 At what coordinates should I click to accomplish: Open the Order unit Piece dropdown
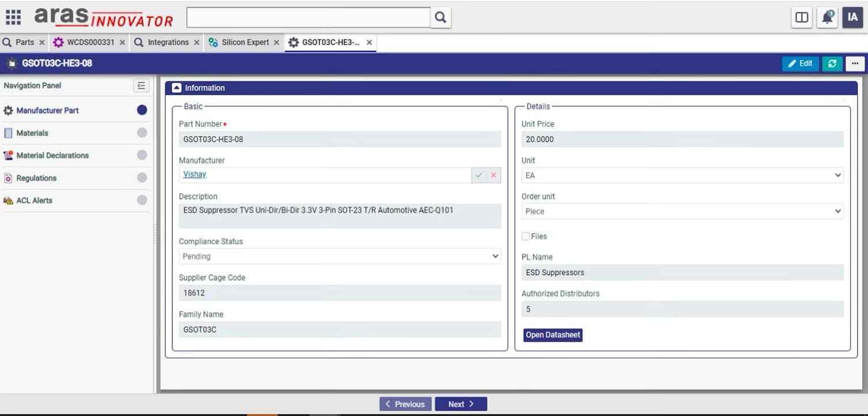[x=682, y=211]
